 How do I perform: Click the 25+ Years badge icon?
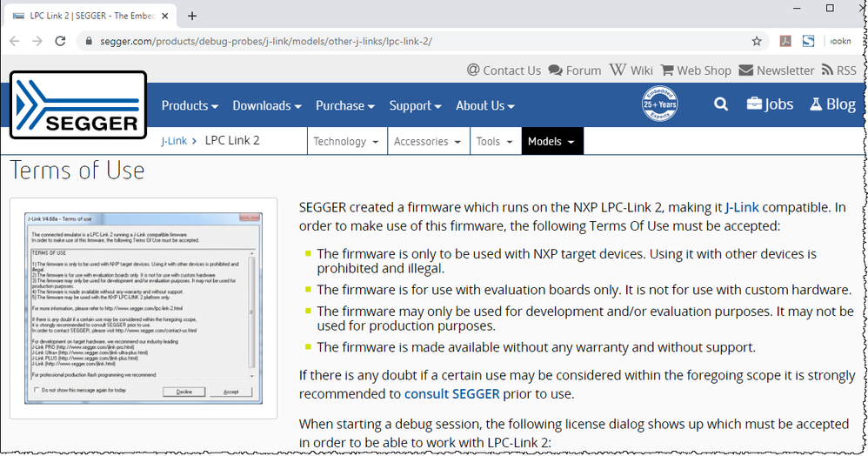pos(660,104)
